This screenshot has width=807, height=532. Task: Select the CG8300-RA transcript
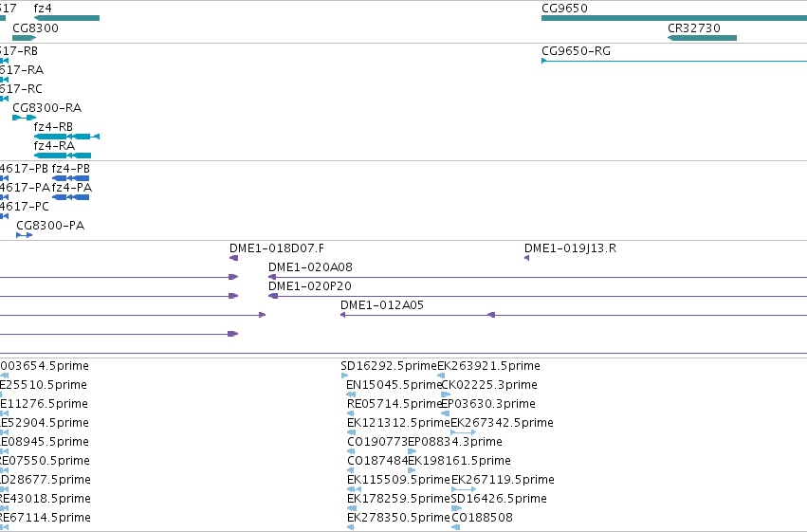pos(25,118)
